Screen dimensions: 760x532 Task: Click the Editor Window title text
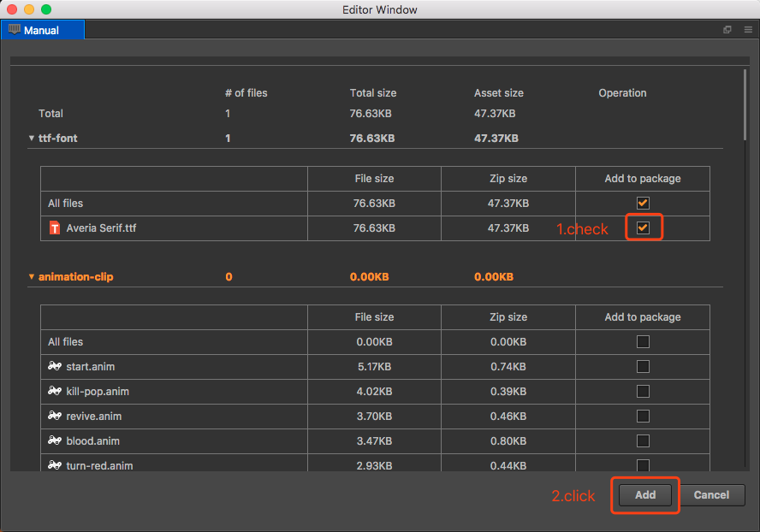[379, 9]
